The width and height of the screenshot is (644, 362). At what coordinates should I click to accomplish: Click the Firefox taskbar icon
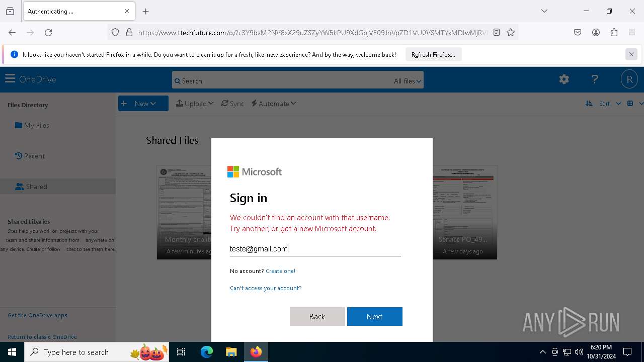(x=256, y=352)
